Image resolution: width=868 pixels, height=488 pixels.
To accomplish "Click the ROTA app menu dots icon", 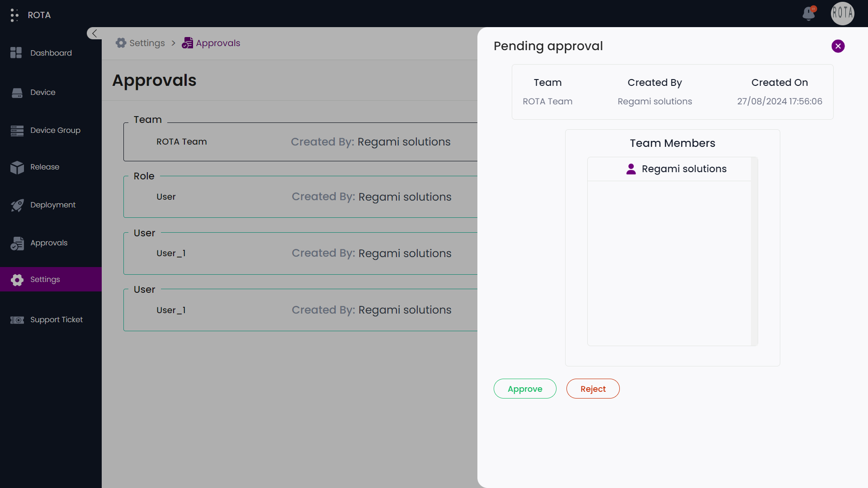I will [14, 15].
